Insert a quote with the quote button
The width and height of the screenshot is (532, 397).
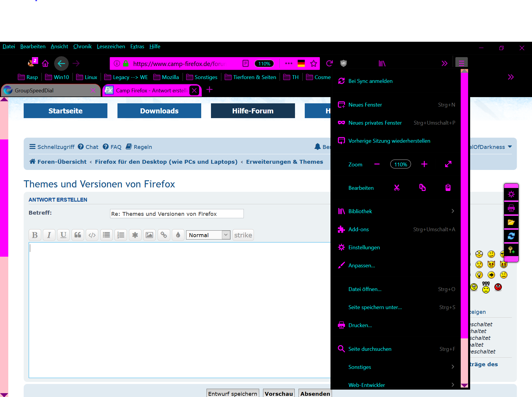coord(78,235)
